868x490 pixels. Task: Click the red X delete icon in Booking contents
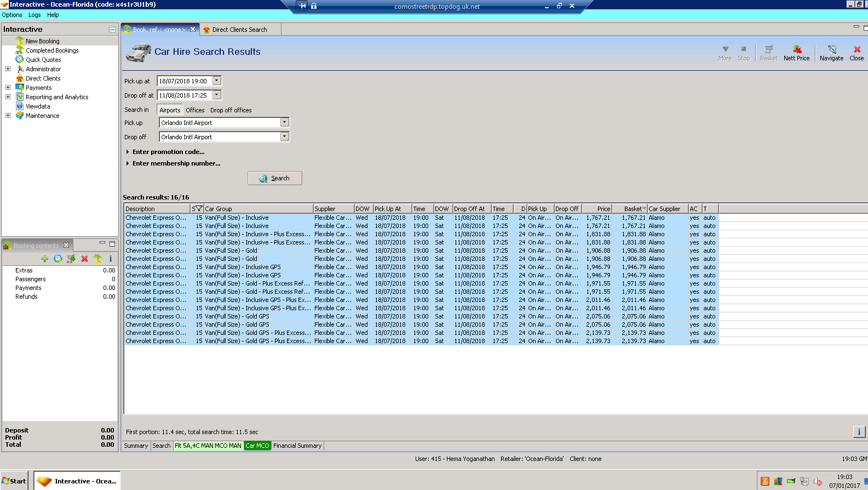pyautogui.click(x=84, y=259)
